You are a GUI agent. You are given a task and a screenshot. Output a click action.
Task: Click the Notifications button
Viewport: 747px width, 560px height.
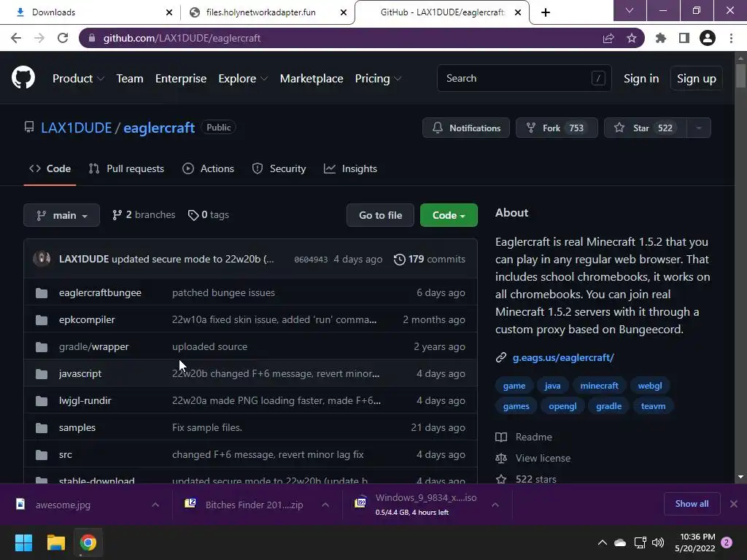[x=466, y=128]
